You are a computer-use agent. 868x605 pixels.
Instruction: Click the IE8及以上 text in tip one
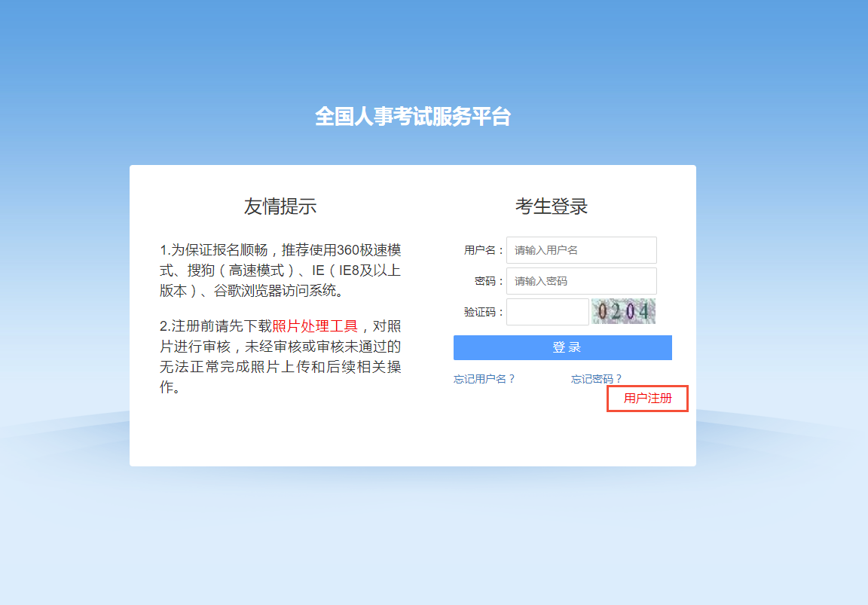pyautogui.click(x=370, y=270)
